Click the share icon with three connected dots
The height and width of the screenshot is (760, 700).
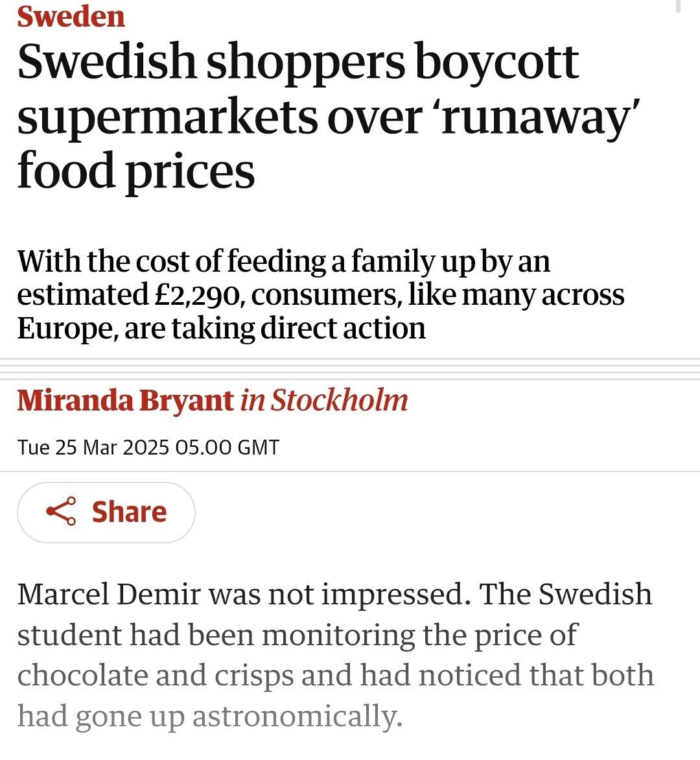tap(62, 512)
